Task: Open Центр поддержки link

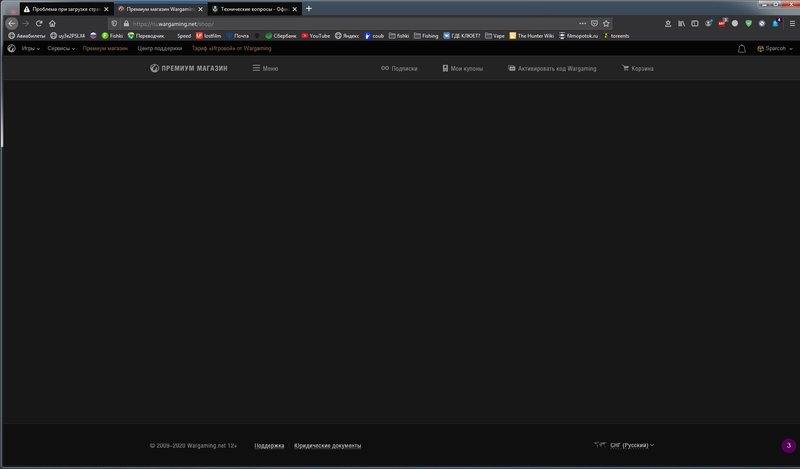Action: point(160,48)
